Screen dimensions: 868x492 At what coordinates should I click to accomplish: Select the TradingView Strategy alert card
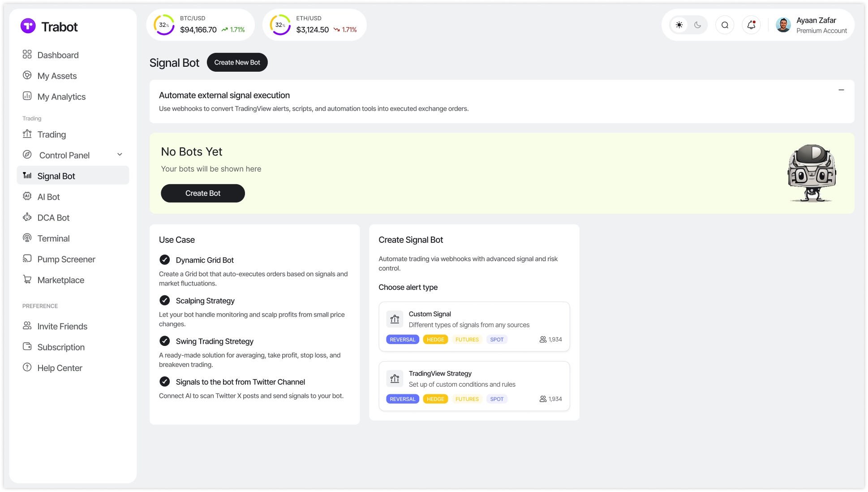(x=474, y=386)
